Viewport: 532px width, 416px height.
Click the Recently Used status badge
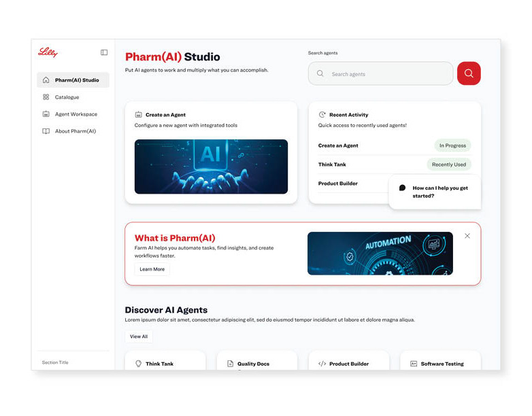449,164
